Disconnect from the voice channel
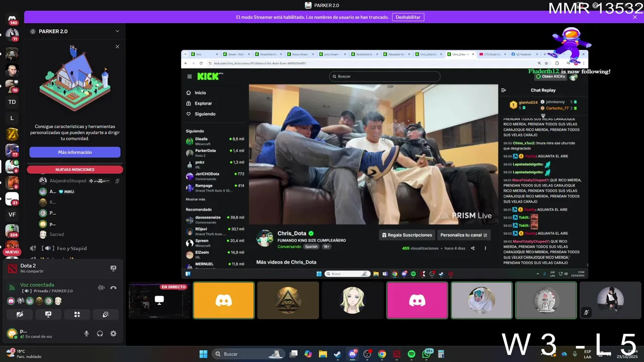The width and height of the screenshot is (644, 362). pos(113,288)
